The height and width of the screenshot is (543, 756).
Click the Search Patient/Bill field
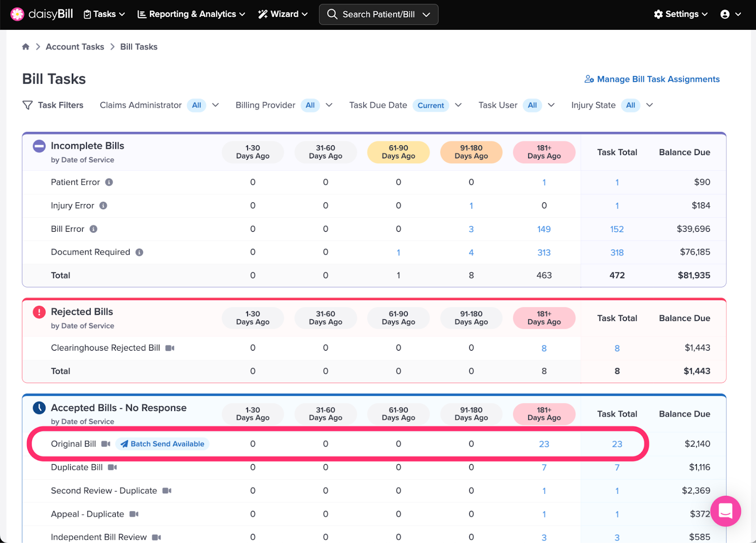(x=378, y=14)
